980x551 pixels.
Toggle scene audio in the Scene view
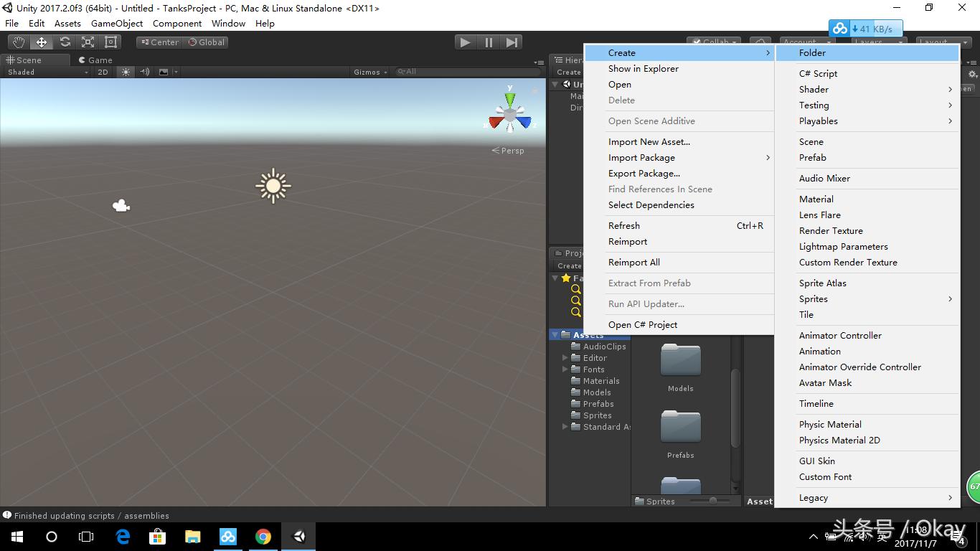[143, 72]
